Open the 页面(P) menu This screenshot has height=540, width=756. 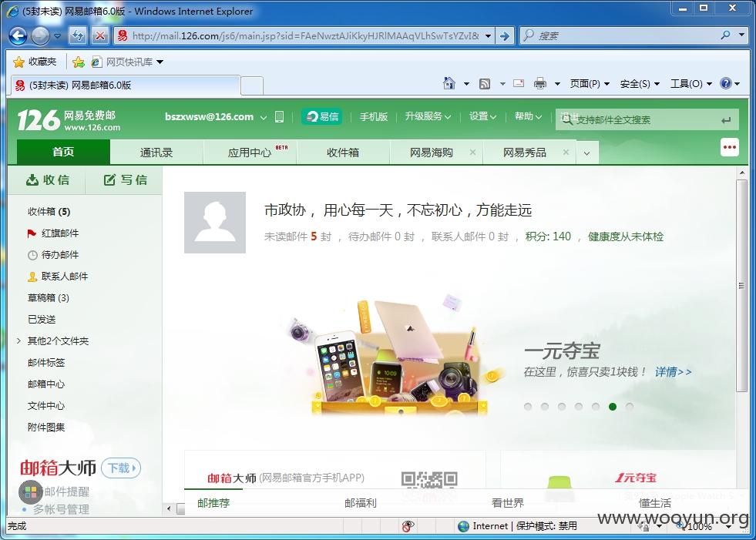pos(590,84)
